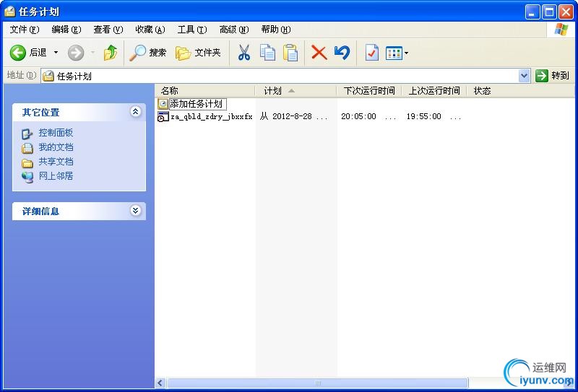This screenshot has width=578, height=392.
Task: Open the 我的文档 link
Action: (56, 147)
